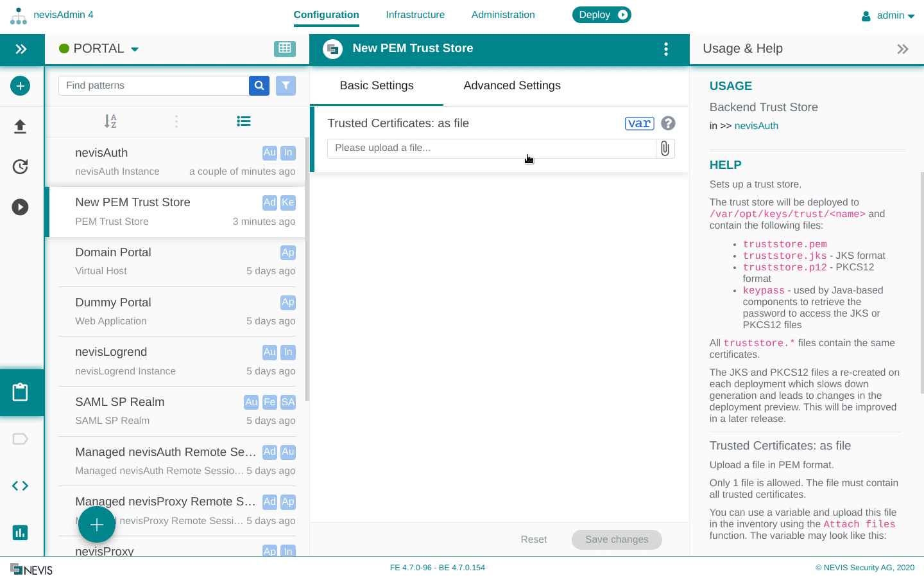This screenshot has width=924, height=578.
Task: Click the NEVIS footer logo
Action: (31, 569)
